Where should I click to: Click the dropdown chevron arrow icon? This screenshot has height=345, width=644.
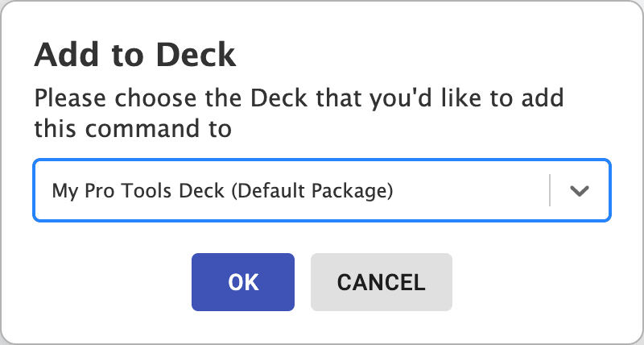point(579,190)
